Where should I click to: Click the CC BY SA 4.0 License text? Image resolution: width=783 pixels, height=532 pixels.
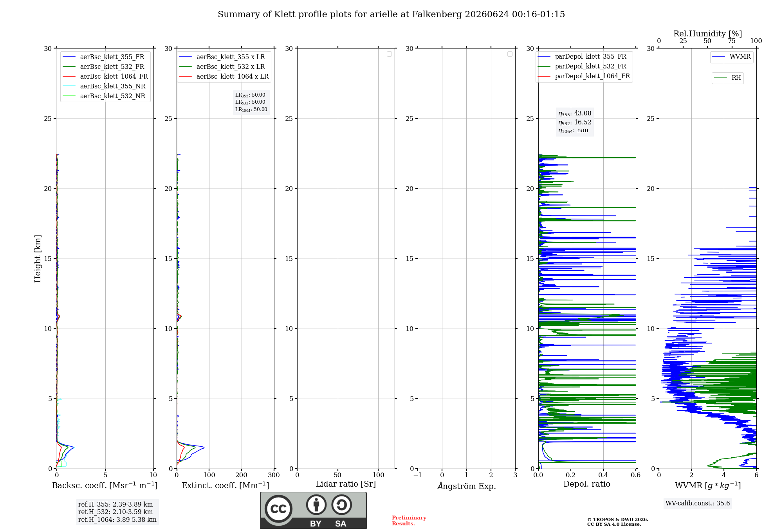(x=614, y=524)
